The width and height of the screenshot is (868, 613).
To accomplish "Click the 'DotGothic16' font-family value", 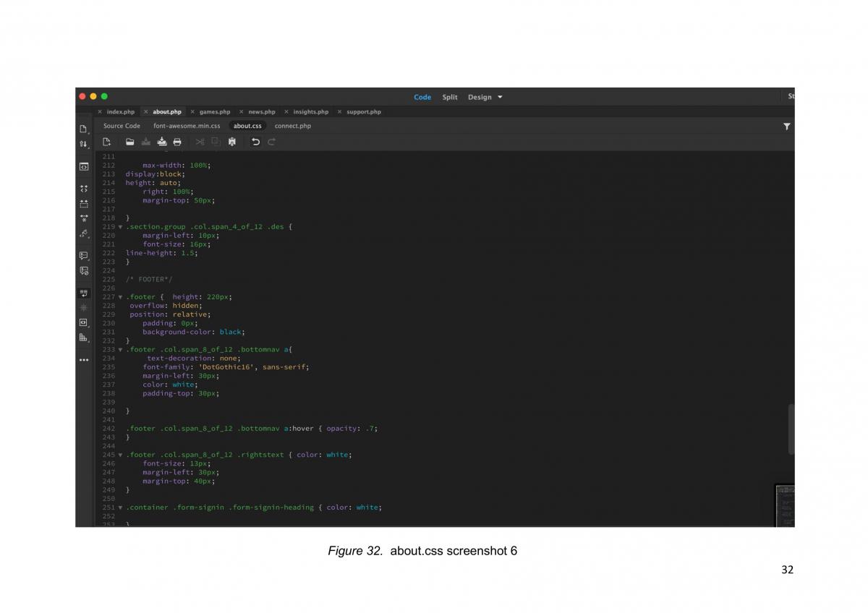I will 228,367.
